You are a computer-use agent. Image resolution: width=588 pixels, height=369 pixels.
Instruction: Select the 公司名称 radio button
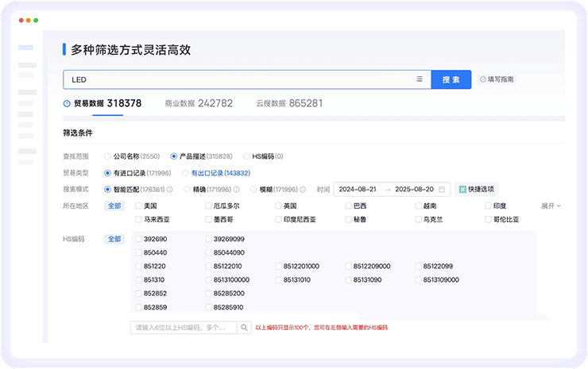107,156
